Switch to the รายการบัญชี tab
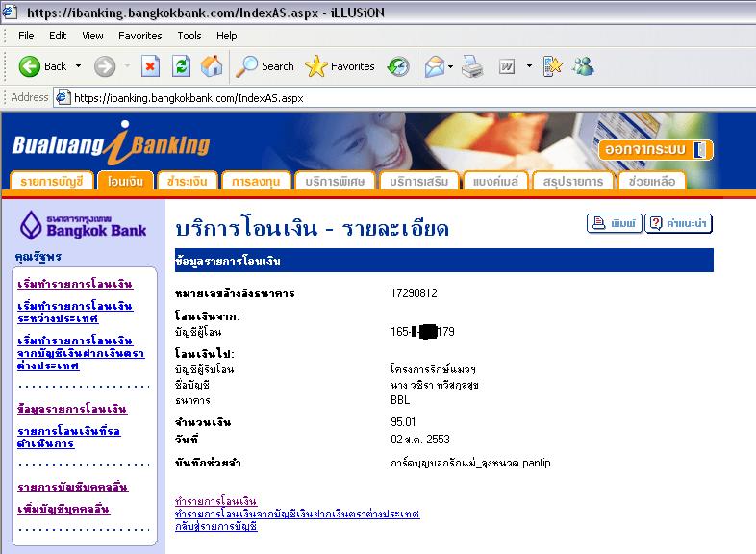The image size is (756, 554). pyautogui.click(x=52, y=181)
